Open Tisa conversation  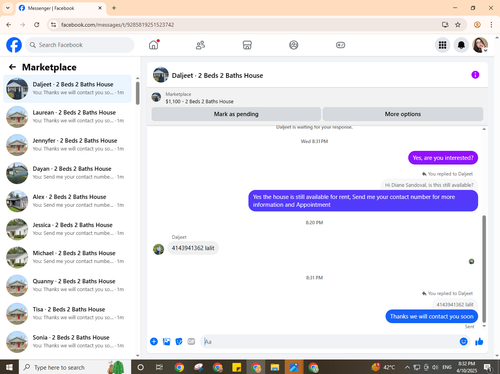point(67,314)
